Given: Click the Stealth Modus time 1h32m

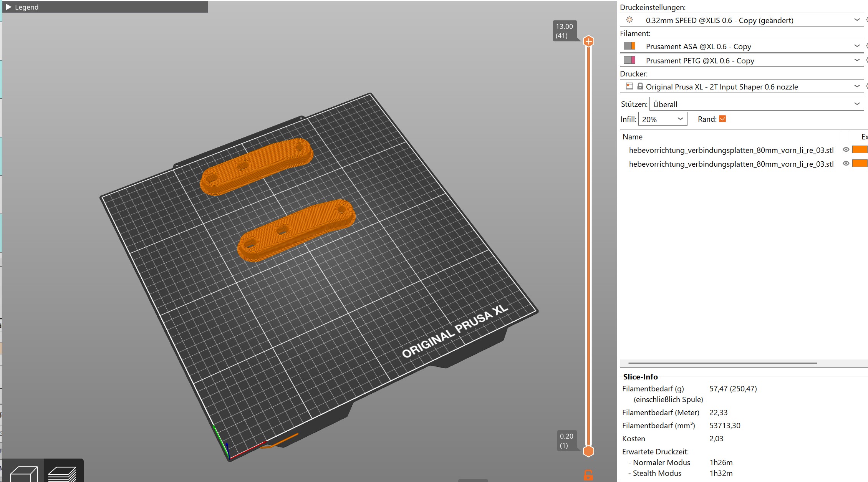Looking at the screenshot, I should (x=721, y=473).
